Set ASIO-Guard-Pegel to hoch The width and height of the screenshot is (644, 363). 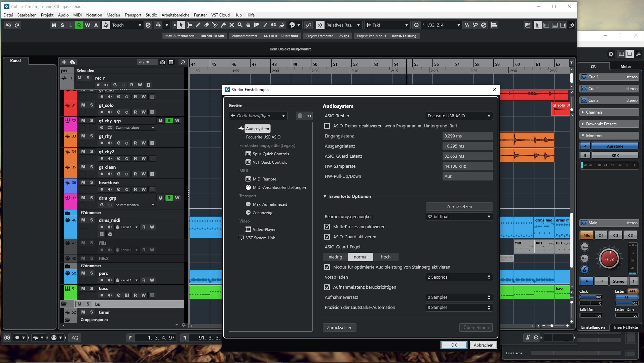[x=386, y=257]
